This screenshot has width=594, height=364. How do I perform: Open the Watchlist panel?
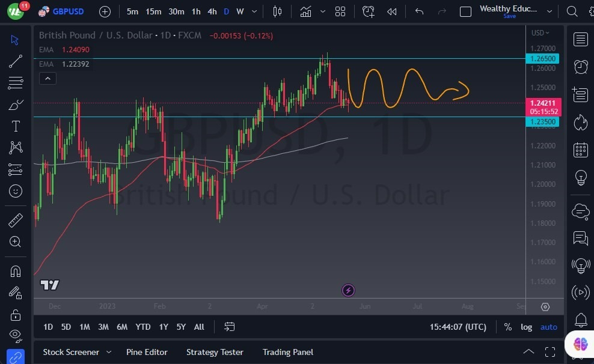tap(580, 39)
